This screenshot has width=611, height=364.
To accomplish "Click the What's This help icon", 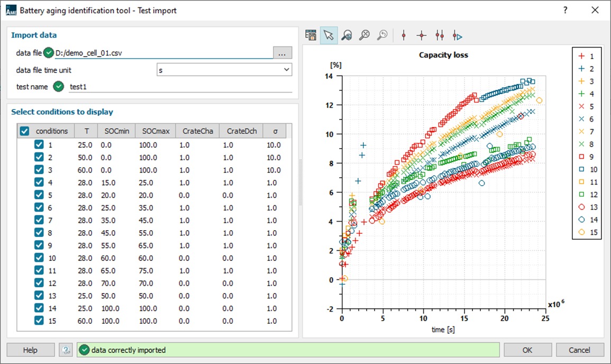I will click(x=66, y=350).
